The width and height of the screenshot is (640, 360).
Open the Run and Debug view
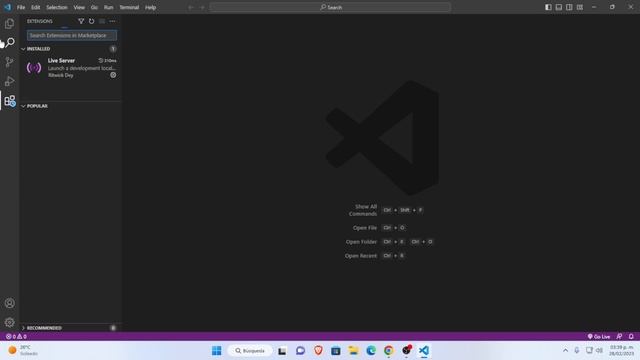(9, 81)
